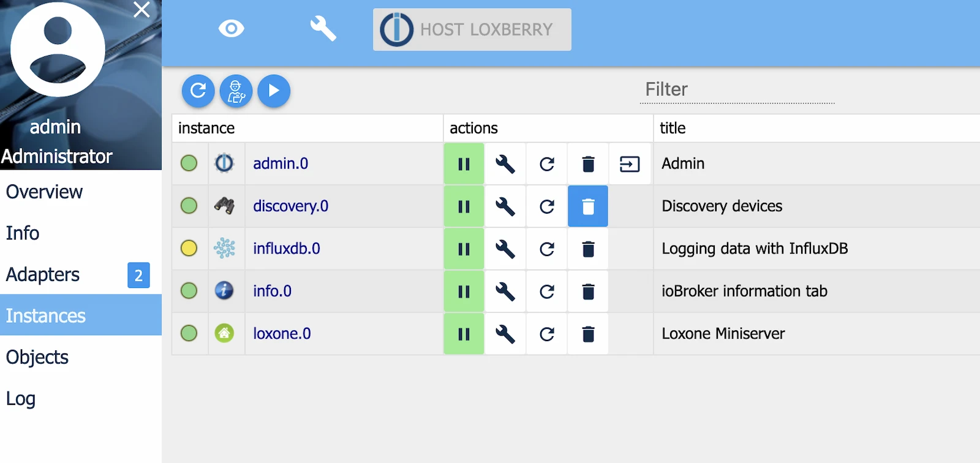Pause the influxdb.0 instance
The height and width of the screenshot is (463, 980).
click(x=464, y=249)
